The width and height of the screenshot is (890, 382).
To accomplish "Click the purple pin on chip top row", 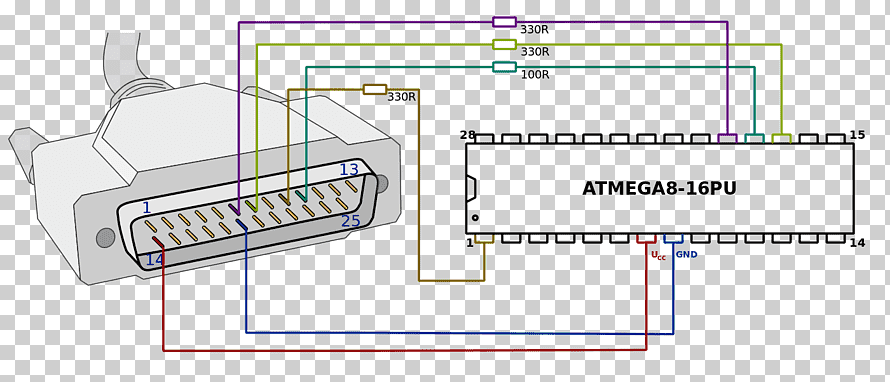I will pos(727,138).
